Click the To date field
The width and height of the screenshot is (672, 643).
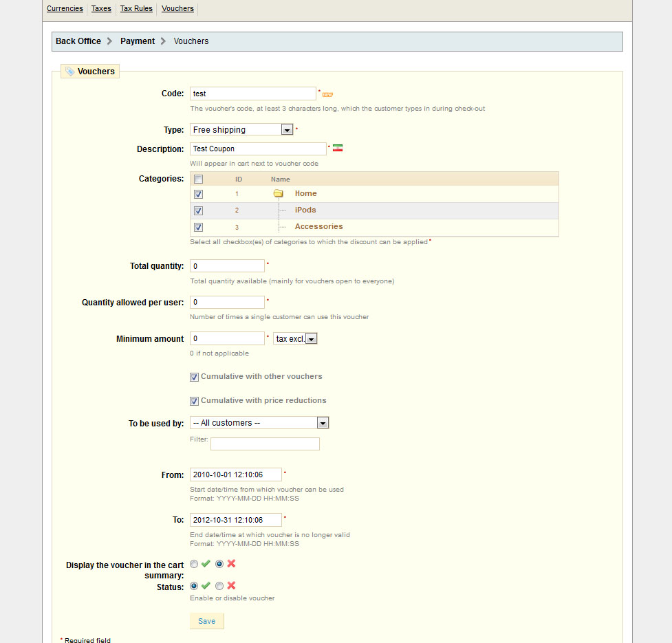[x=236, y=520]
